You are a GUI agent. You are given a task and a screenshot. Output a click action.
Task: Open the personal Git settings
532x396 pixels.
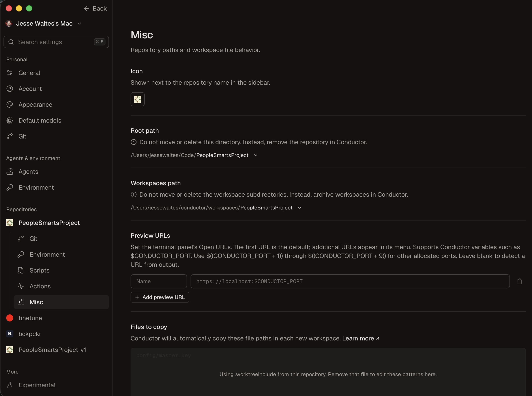tap(56, 136)
